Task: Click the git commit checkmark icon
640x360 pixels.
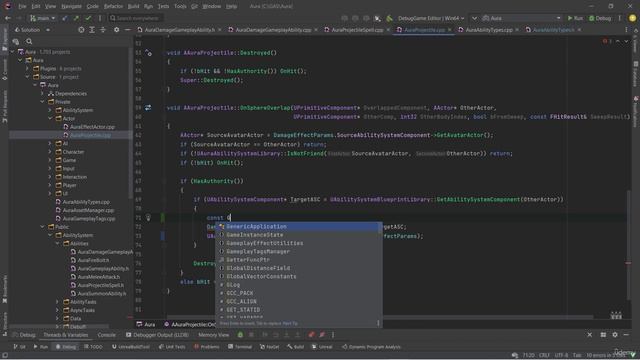Action: click(88, 18)
